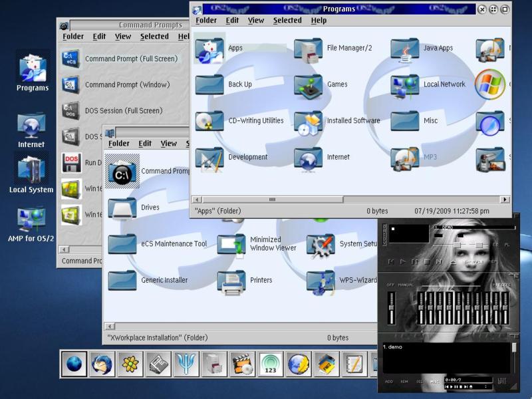
Task: Click ADD button in the playlist
Action: [389, 382]
